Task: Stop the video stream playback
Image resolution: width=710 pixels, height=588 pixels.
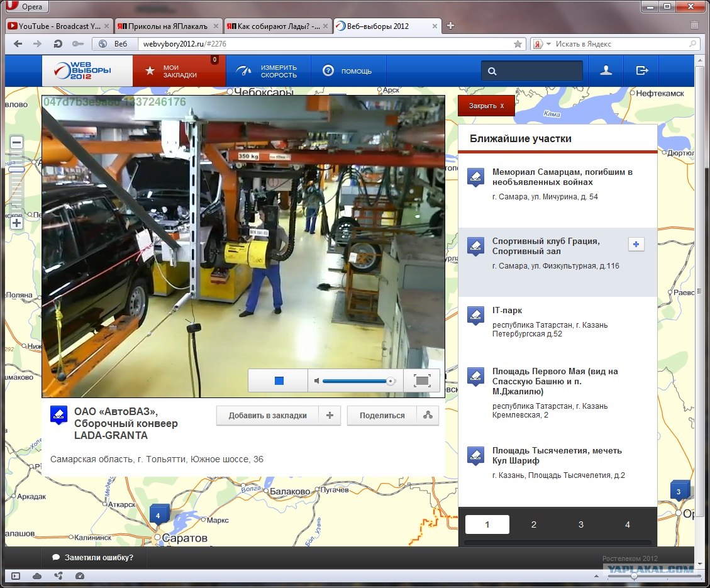Action: click(x=279, y=381)
